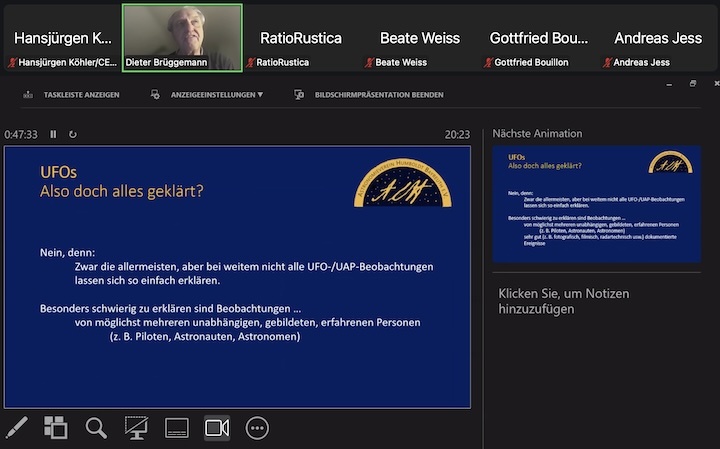Click the muted mic icon for Beate Weiss
The image size is (720, 449).
coord(369,62)
